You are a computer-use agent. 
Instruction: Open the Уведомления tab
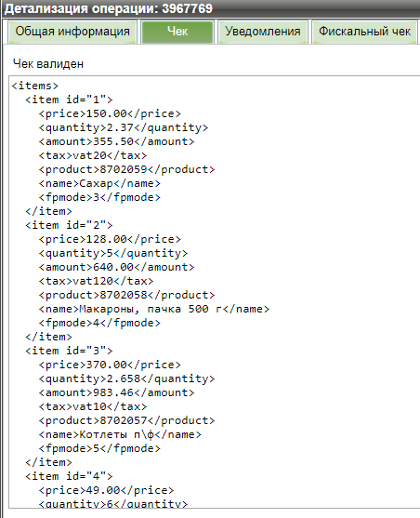pyautogui.click(x=263, y=32)
